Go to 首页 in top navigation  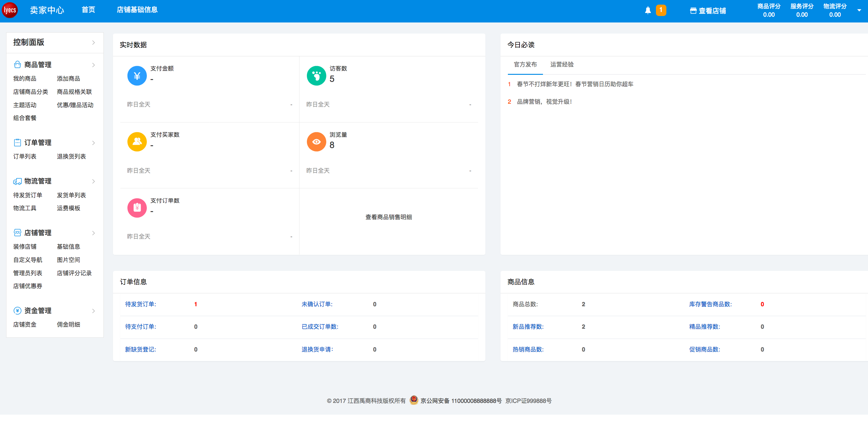[x=88, y=10]
